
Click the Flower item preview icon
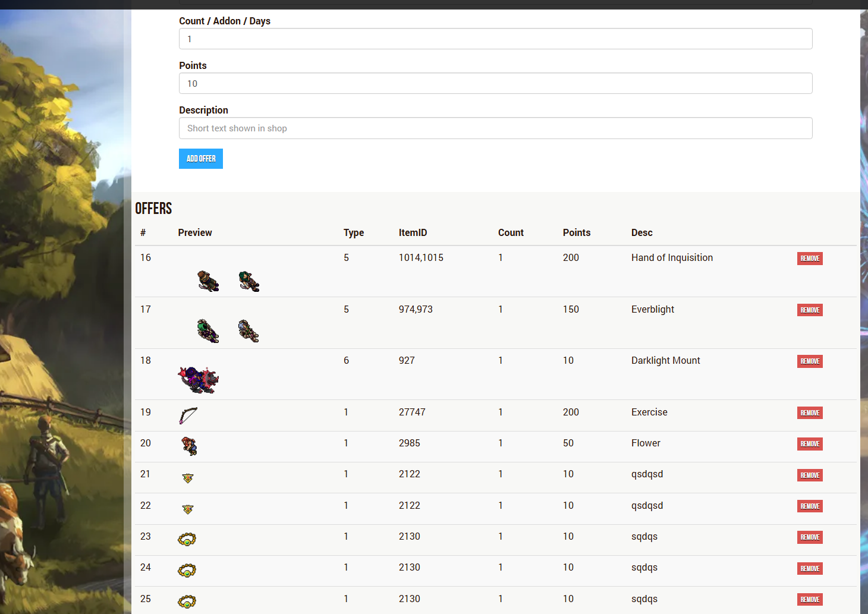click(x=189, y=446)
